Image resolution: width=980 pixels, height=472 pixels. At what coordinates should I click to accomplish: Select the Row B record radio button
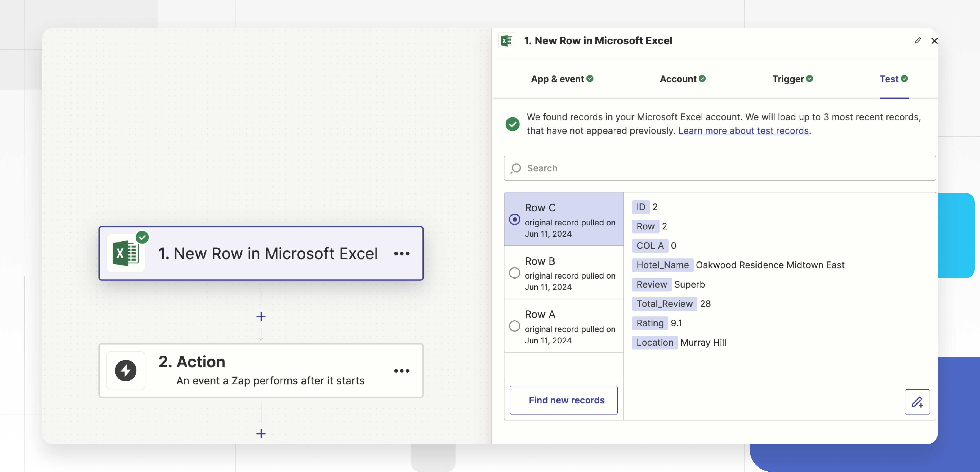coord(514,273)
